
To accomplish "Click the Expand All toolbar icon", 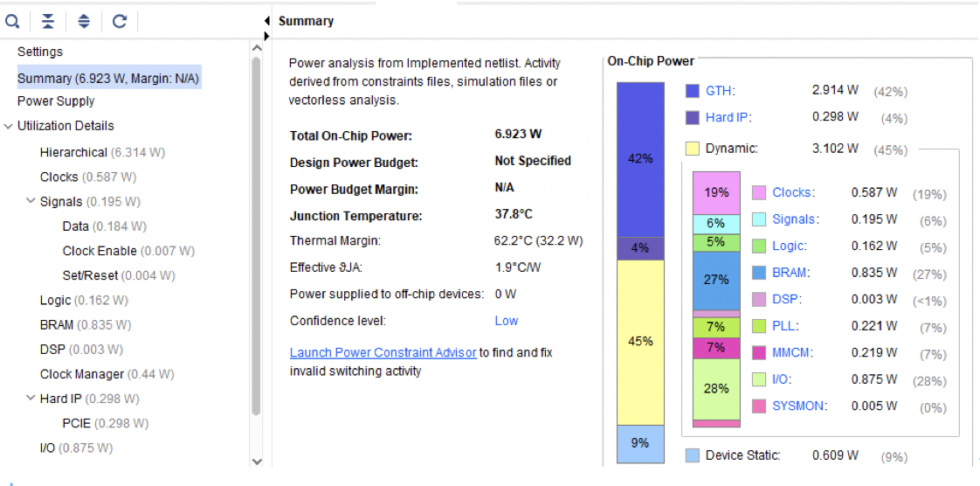I will [84, 22].
